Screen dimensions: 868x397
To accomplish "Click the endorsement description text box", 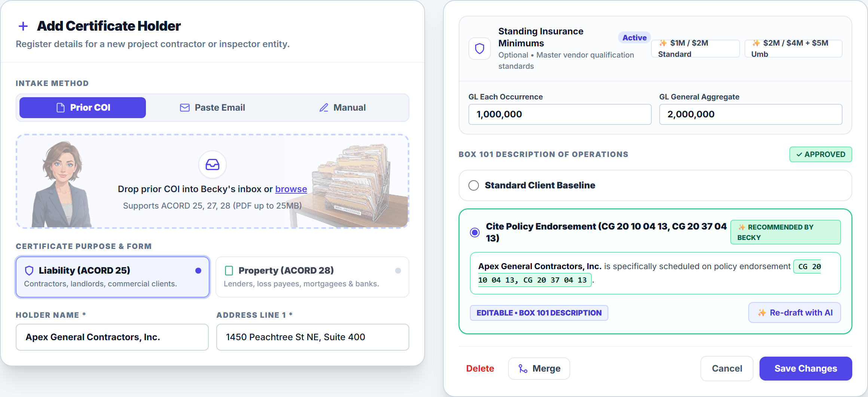I will click(655, 273).
